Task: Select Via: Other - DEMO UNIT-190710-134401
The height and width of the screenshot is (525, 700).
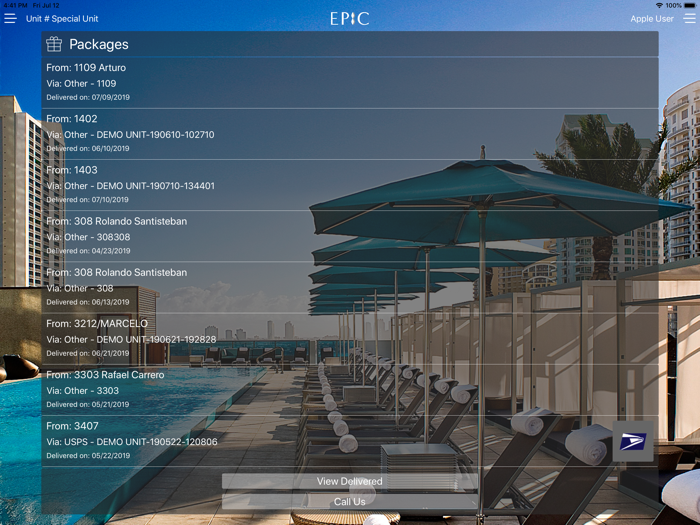Action: tap(130, 186)
